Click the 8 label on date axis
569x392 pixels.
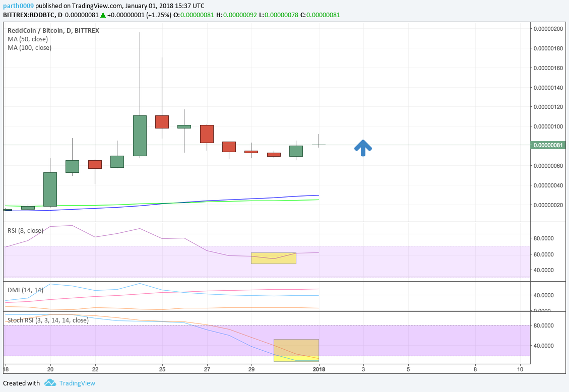tap(475, 369)
